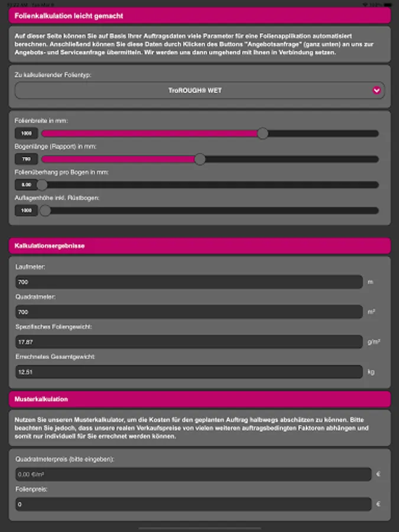The height and width of the screenshot is (532, 399).
Task: Click the Bogenlänge value box showing 700
Action: coord(27,159)
